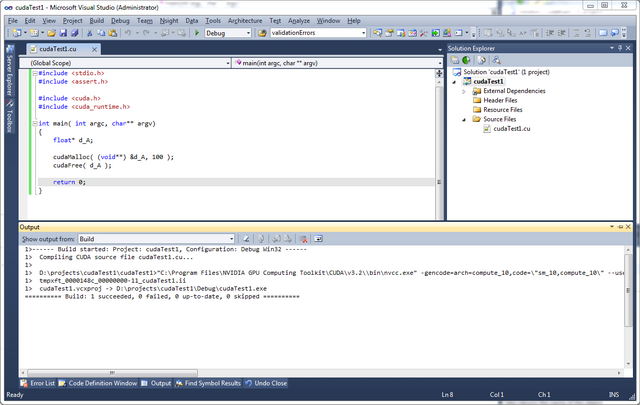Click the Undo toolbar icon

(x=128, y=33)
